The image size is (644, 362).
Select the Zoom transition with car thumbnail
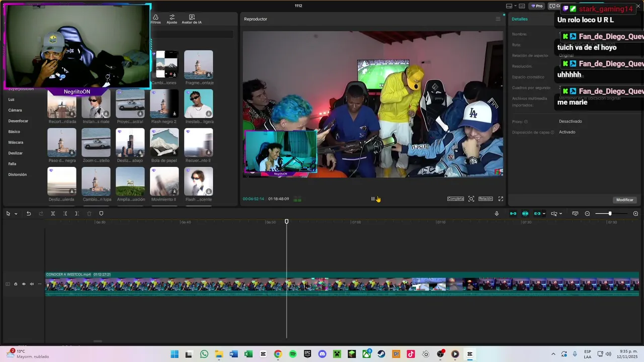[x=96, y=142]
